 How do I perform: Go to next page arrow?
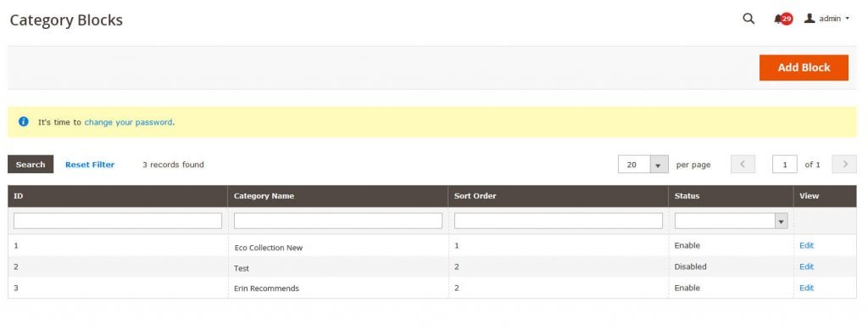(844, 165)
